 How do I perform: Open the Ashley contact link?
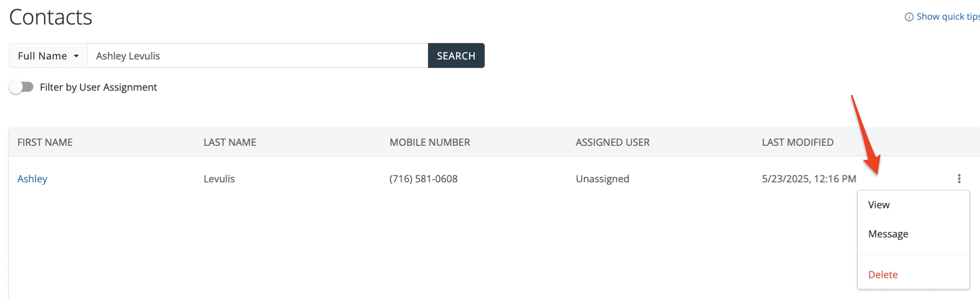coord(32,179)
